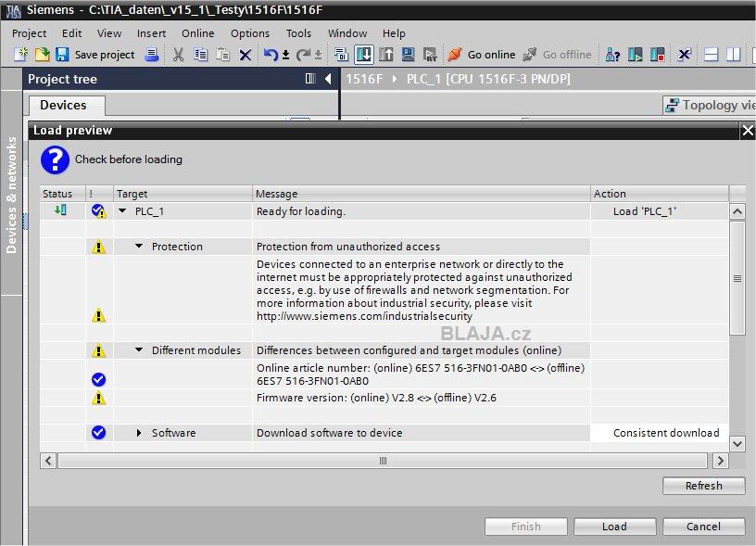Expand the Software section
This screenshot has width=756, height=546.
tap(139, 433)
